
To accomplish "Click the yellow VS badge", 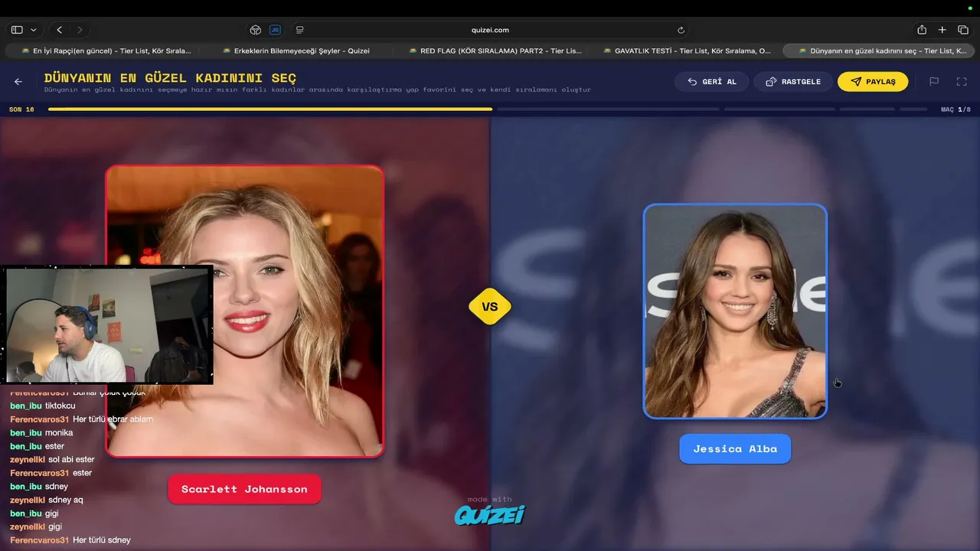I will tap(490, 307).
